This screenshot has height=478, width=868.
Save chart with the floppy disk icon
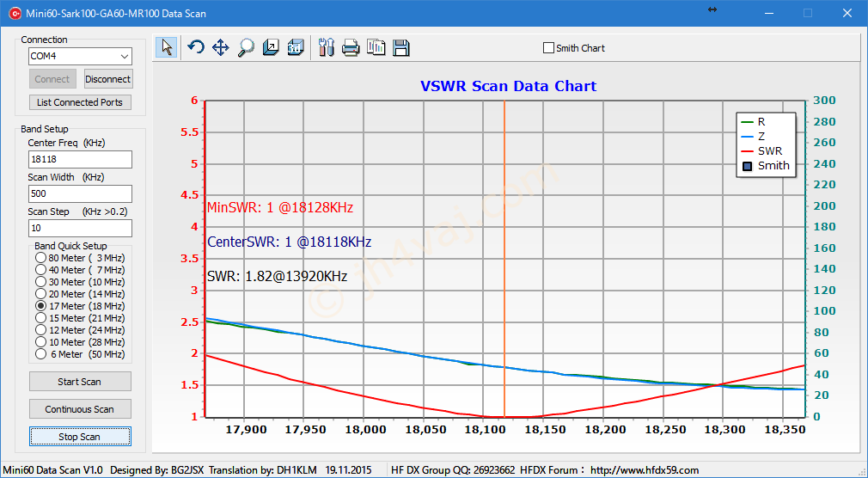point(400,47)
